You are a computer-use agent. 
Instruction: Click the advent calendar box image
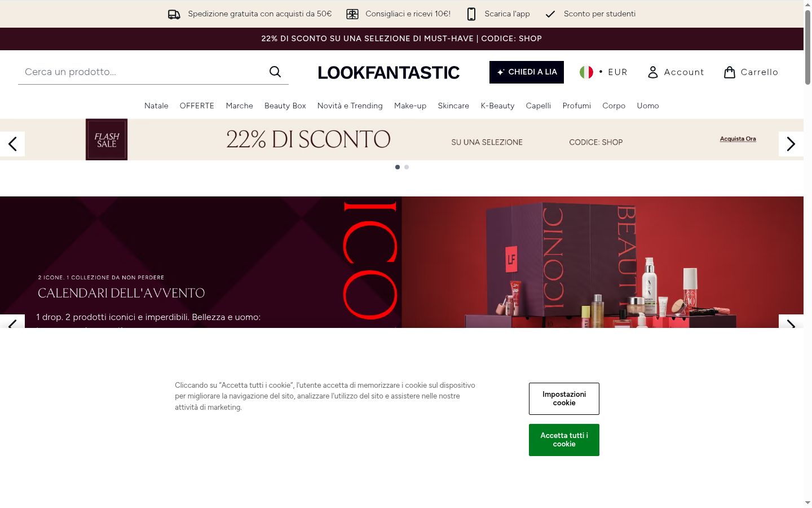pos(602,262)
